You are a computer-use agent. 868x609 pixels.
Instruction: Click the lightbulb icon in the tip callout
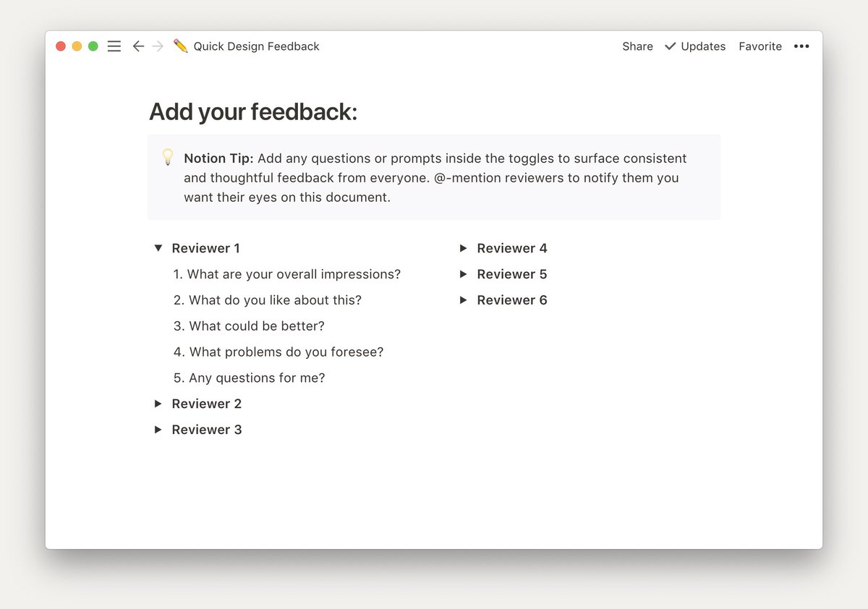tap(167, 158)
